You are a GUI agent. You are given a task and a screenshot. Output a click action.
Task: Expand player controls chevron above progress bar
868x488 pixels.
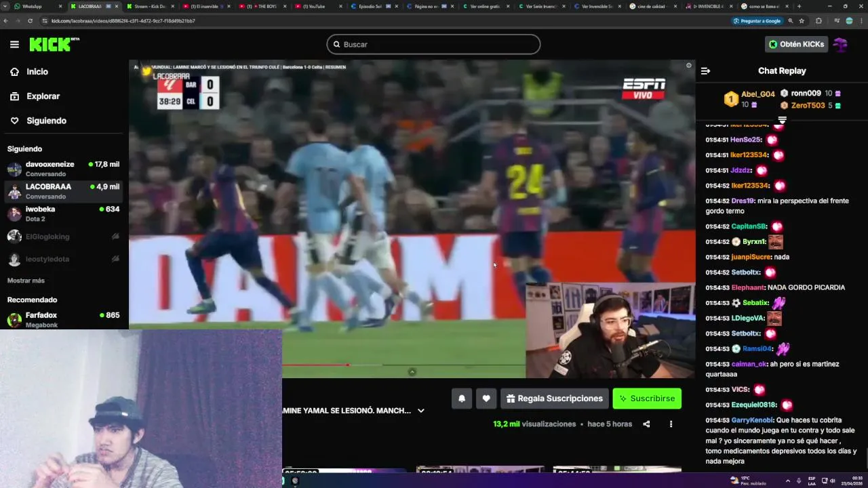(x=412, y=371)
